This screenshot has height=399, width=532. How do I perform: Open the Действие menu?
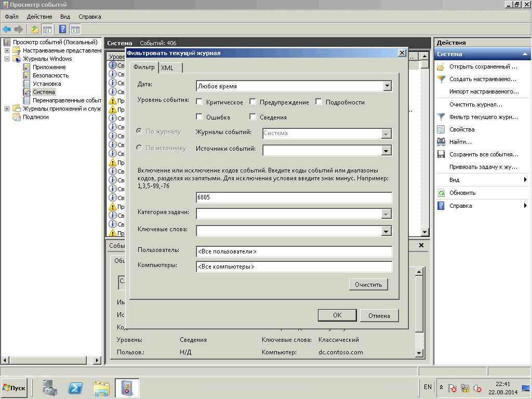click(39, 17)
